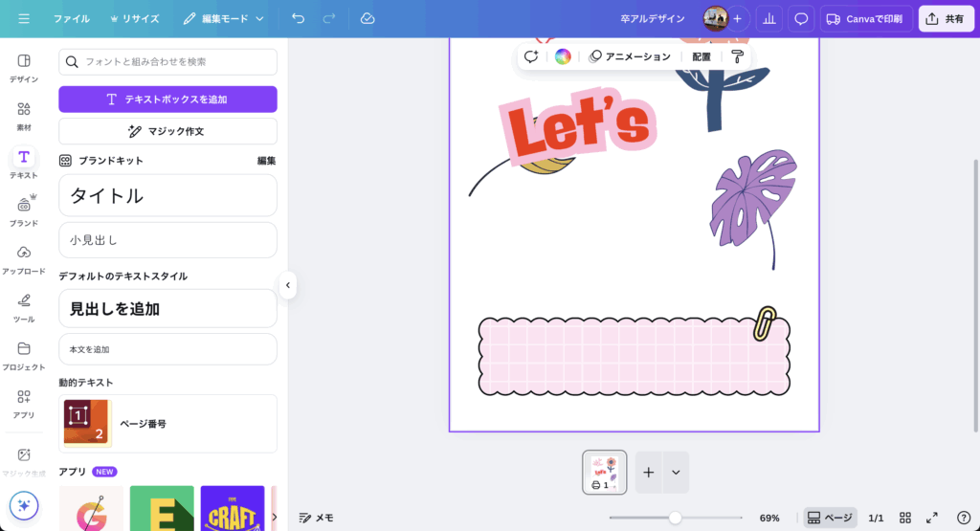Click the font search input field
980x531 pixels.
[167, 62]
